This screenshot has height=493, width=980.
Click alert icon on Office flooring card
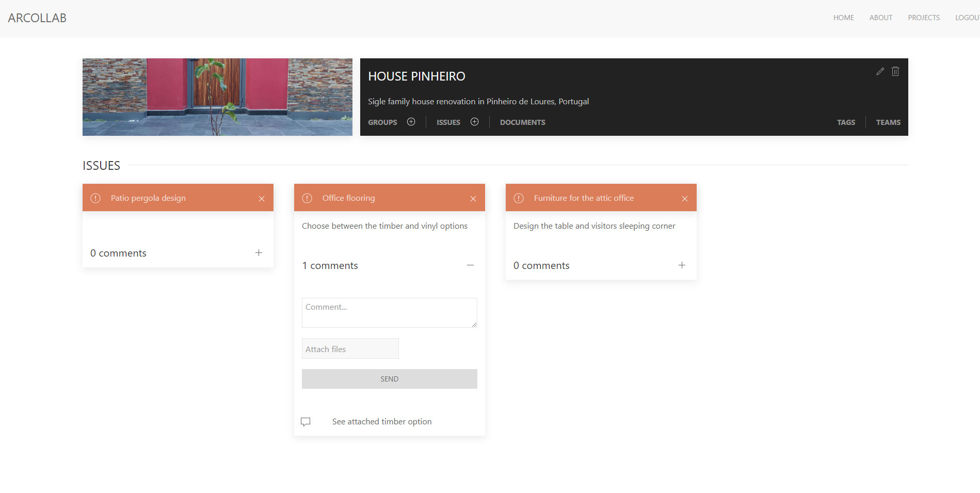[307, 198]
